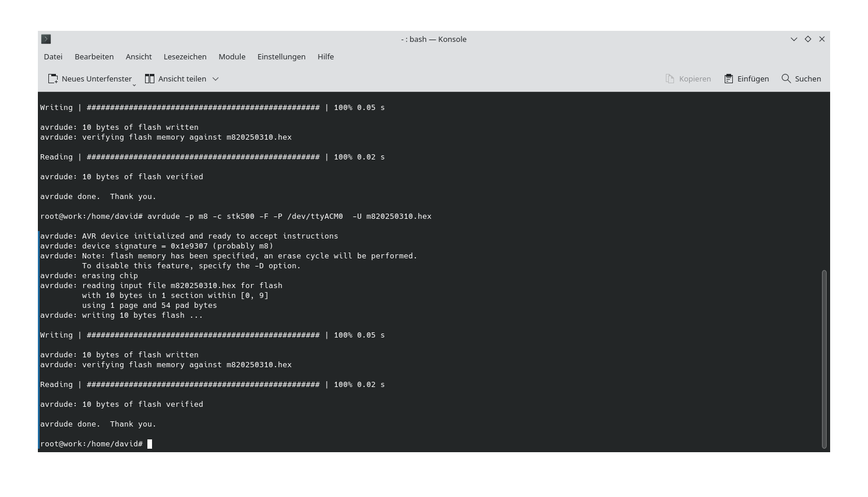This screenshot has height=497, width=868.
Task: Select the Neues Unterfenster tab icon
Action: (x=53, y=78)
